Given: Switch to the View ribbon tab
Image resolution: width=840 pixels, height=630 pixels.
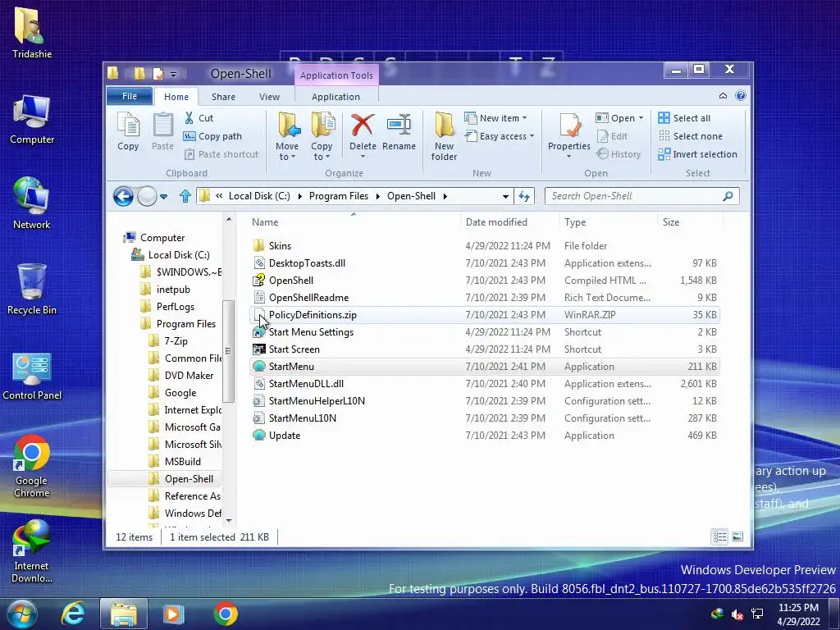Looking at the screenshot, I should 269,97.
